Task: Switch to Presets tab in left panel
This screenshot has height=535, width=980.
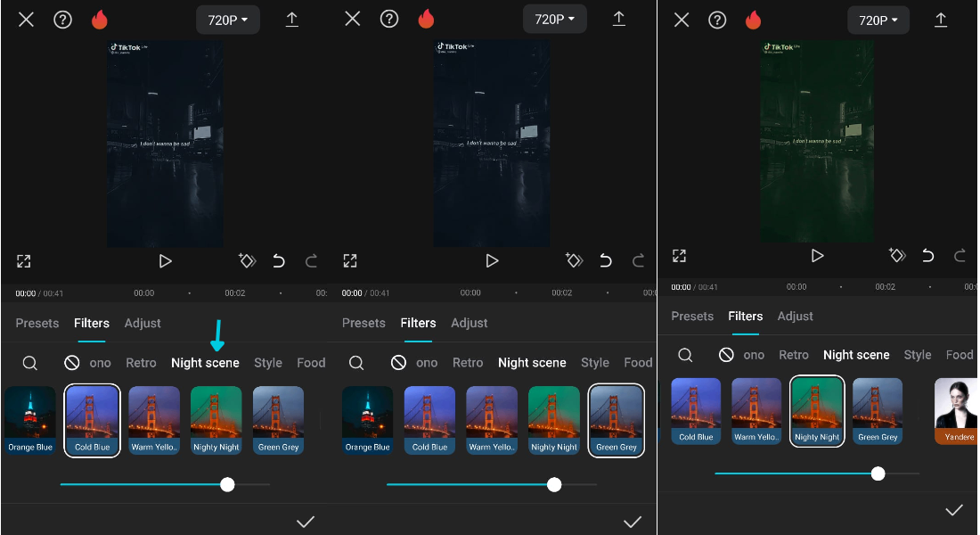Action: tap(37, 323)
